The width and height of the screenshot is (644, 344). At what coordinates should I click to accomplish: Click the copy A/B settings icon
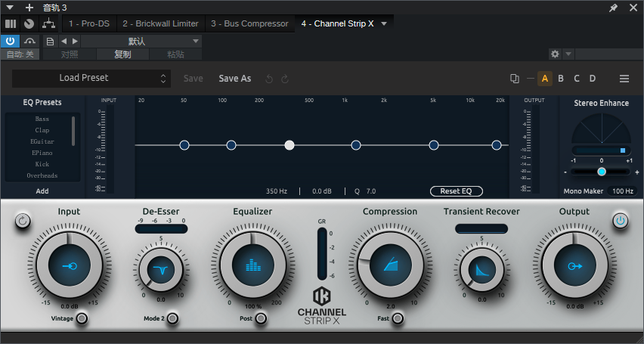[514, 79]
